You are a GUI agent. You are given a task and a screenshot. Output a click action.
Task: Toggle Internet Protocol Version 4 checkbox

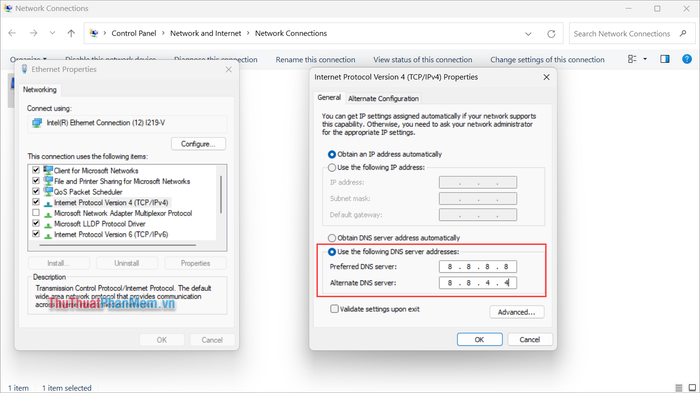tap(36, 202)
